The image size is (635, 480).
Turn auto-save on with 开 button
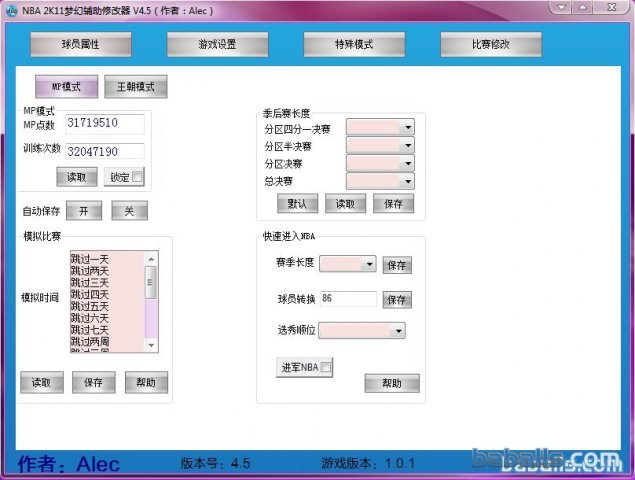[x=84, y=211]
